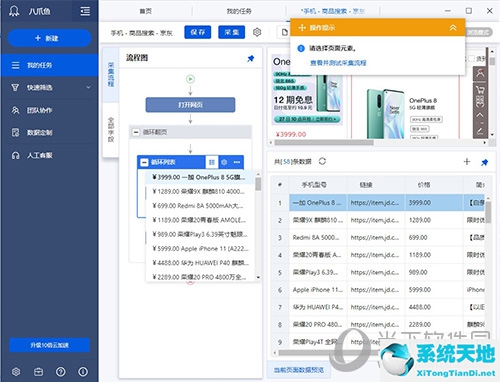Open the more options dots on 循环列表

pyautogui.click(x=237, y=162)
